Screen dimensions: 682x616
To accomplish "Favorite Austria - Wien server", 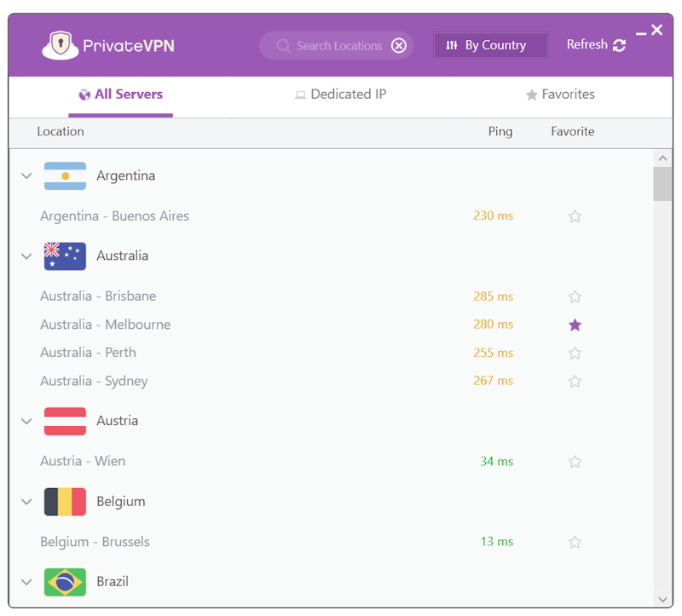I will point(575,462).
